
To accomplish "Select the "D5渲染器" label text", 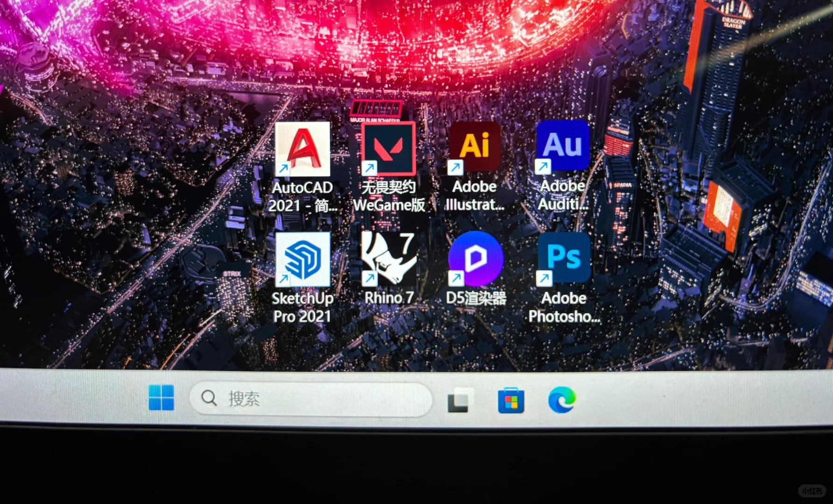I will pos(476,298).
